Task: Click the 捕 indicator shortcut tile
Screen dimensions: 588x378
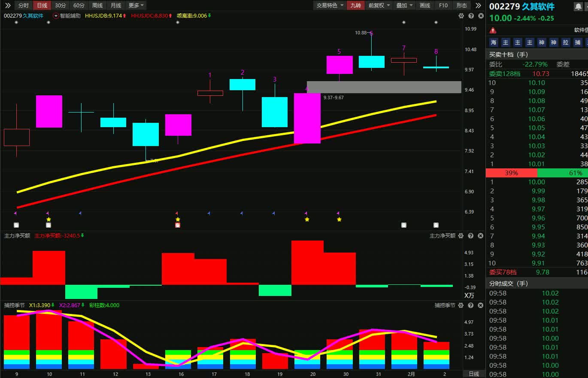Action: click(x=578, y=43)
